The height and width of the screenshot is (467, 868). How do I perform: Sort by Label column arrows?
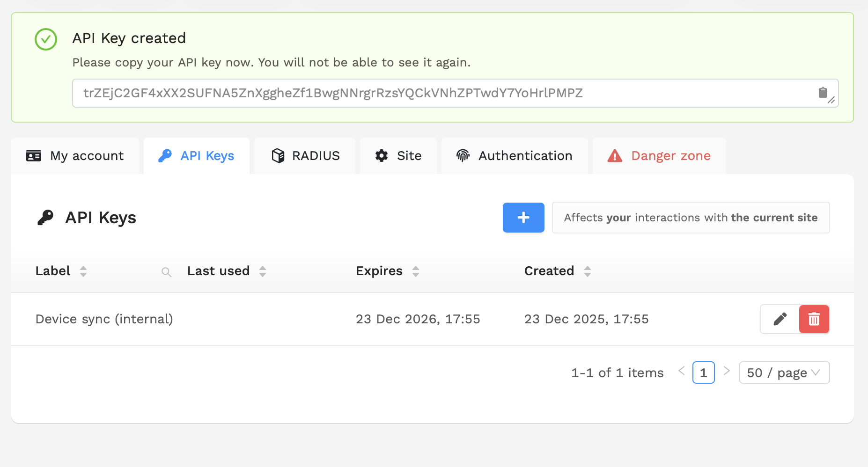pyautogui.click(x=83, y=271)
